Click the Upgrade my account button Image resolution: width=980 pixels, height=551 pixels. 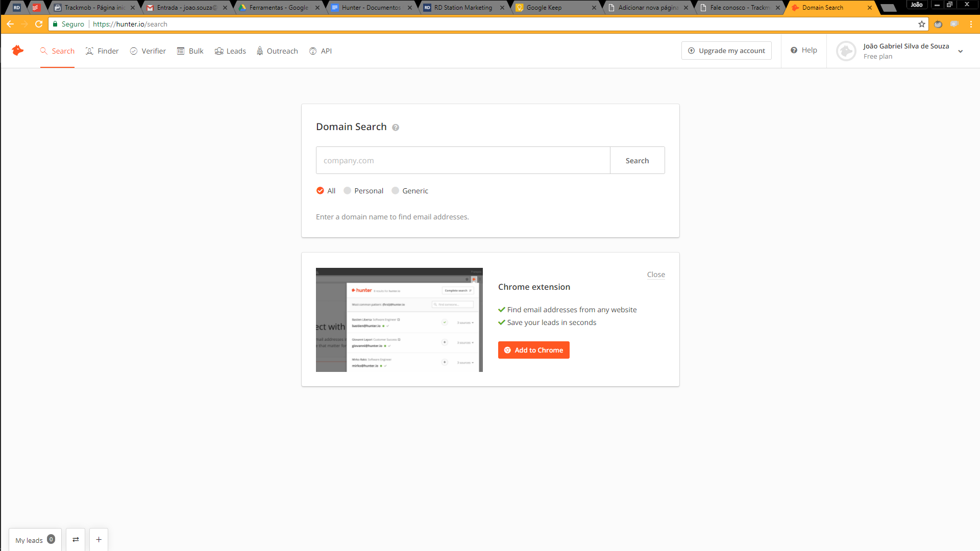pos(726,51)
